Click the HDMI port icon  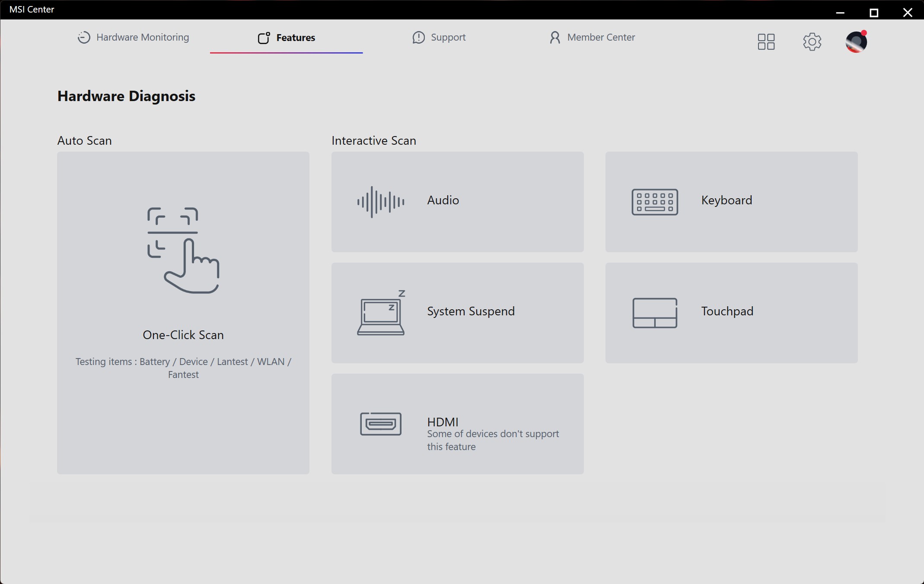pos(381,424)
